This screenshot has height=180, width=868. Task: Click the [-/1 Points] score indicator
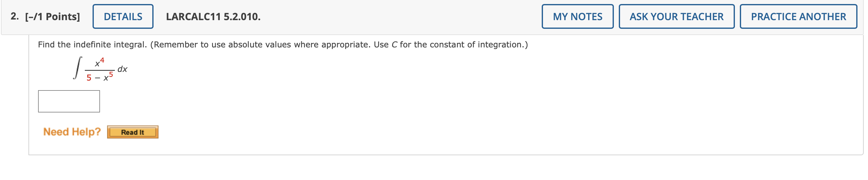pyautogui.click(x=52, y=15)
